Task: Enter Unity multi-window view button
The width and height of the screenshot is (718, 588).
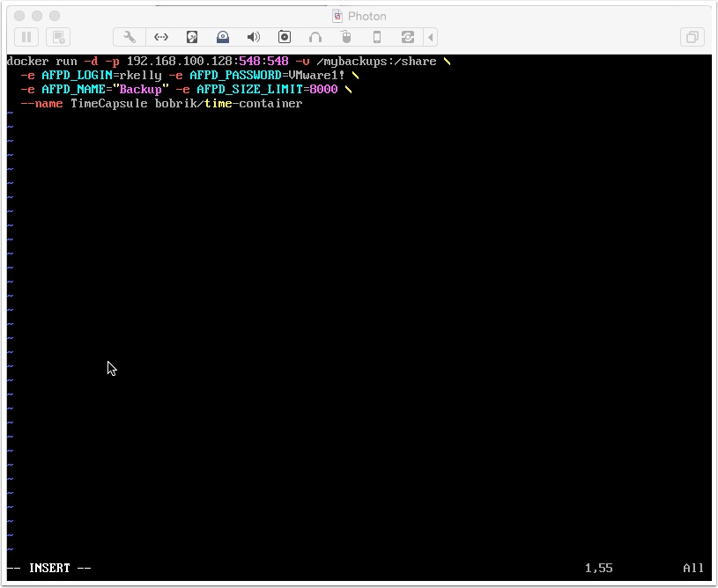Action: click(x=692, y=37)
